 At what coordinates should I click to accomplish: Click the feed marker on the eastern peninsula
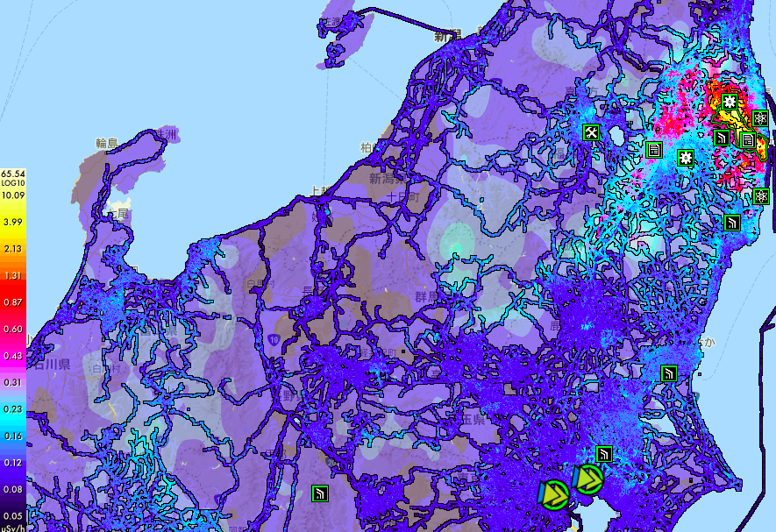click(668, 373)
